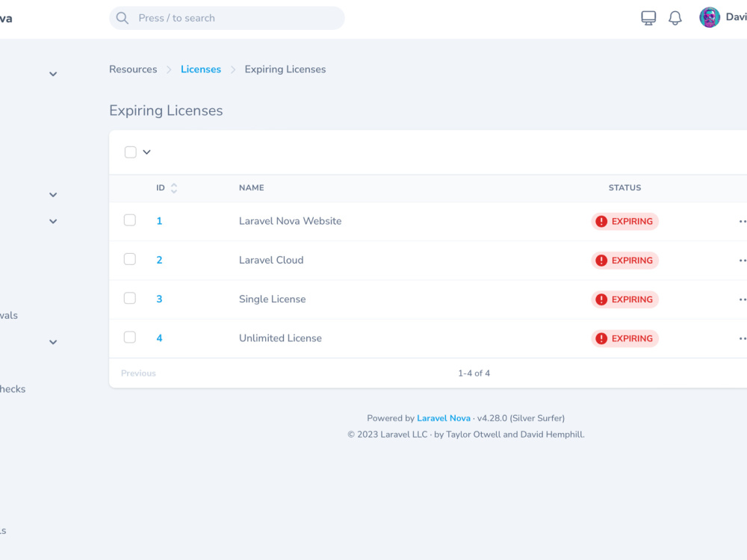Open the user avatar menu
Image resolution: width=747 pixels, height=560 pixels.
tap(710, 18)
